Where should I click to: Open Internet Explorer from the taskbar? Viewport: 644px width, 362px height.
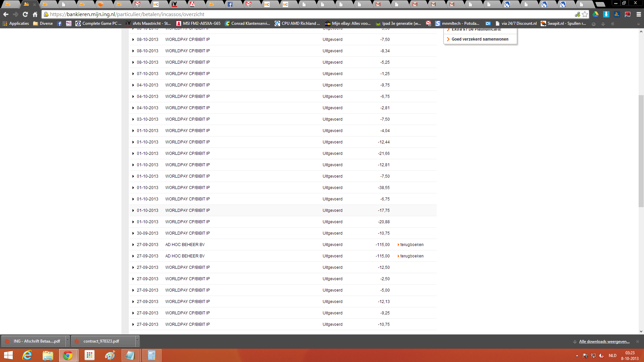click(x=27, y=355)
